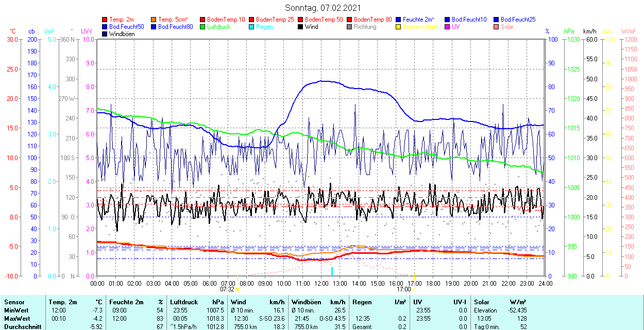Click the Solar legend label
644x330 pixels.
[507, 27]
